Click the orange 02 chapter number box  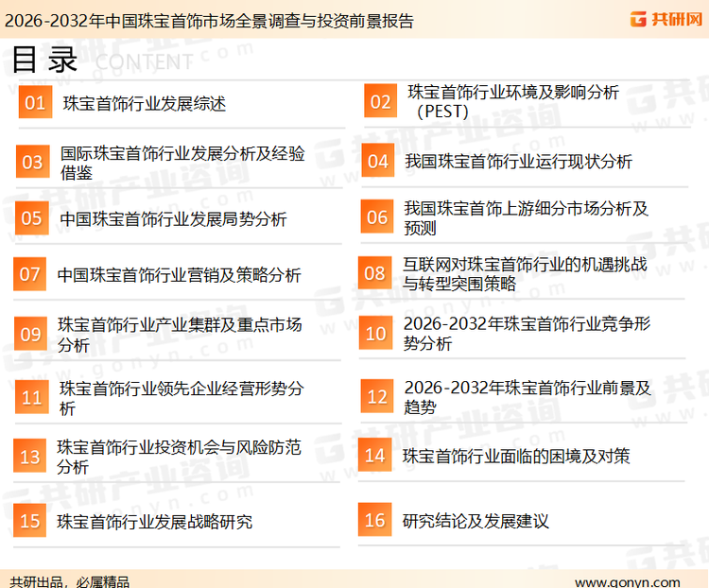pos(381,101)
